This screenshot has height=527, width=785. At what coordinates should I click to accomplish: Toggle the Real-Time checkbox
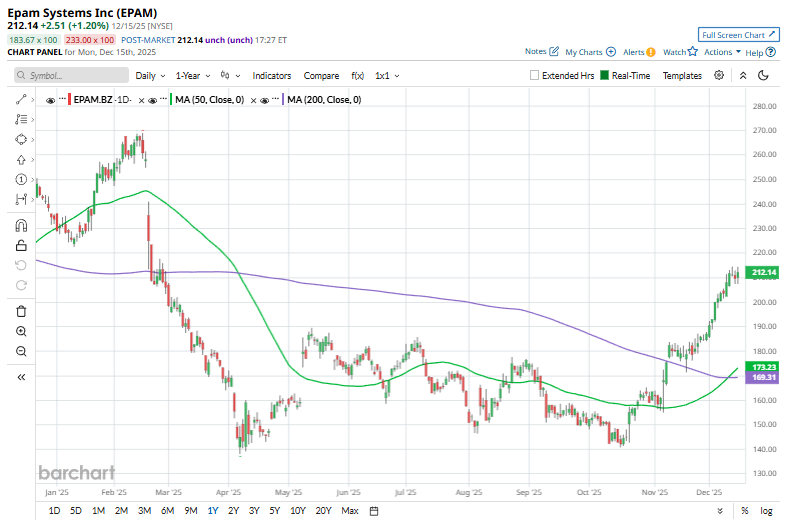pyautogui.click(x=604, y=75)
